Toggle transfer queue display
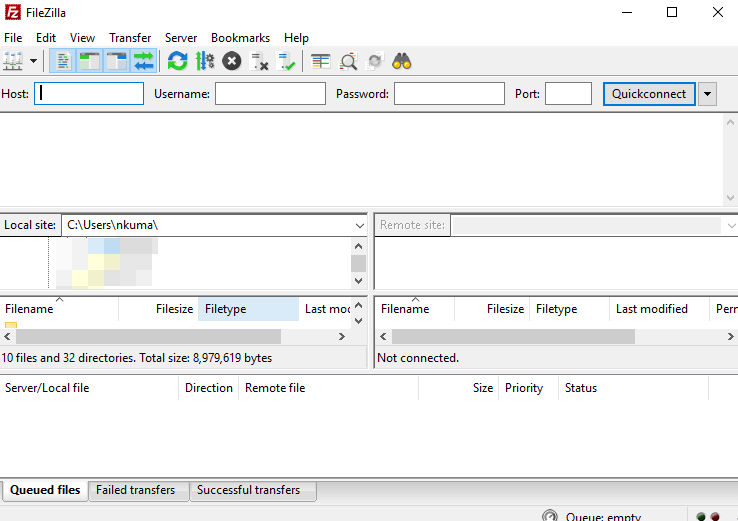 tap(144, 61)
